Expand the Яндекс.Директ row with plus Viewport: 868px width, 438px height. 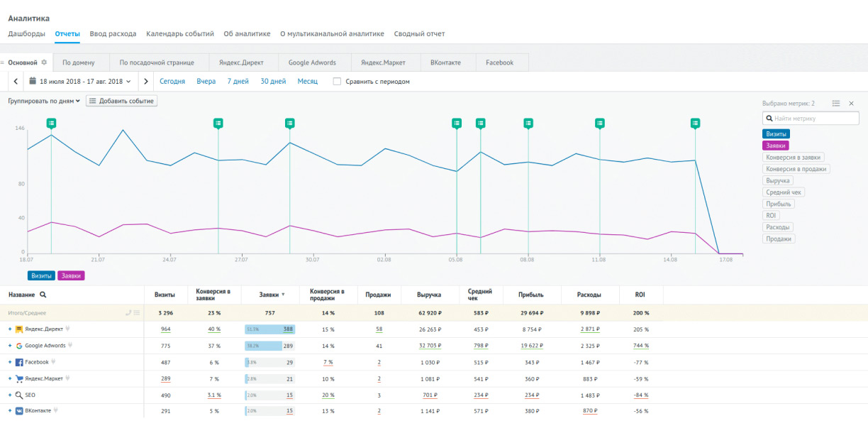(x=10, y=329)
